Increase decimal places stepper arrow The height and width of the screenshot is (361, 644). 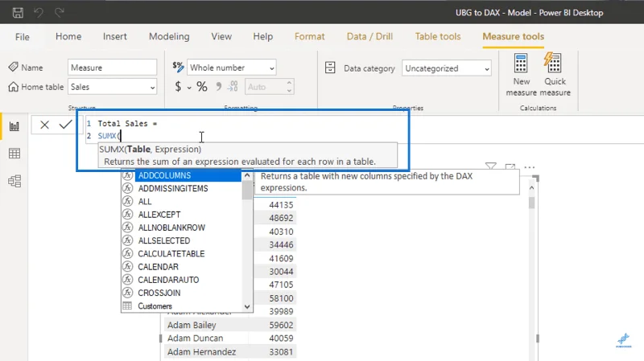click(x=289, y=83)
